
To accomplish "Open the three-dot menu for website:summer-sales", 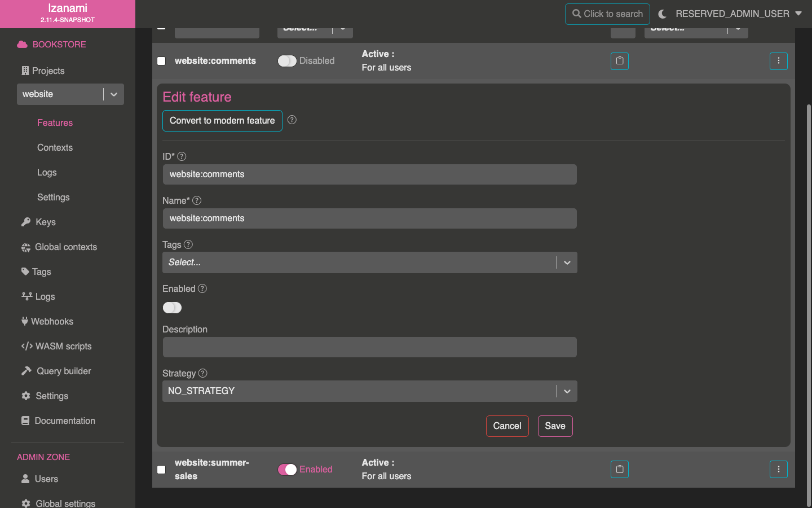I will point(778,469).
